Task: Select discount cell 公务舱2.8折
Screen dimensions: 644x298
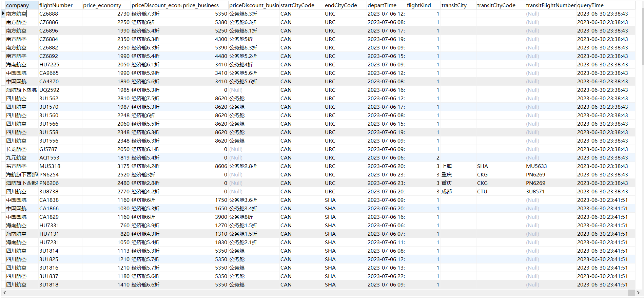Action: click(x=254, y=166)
